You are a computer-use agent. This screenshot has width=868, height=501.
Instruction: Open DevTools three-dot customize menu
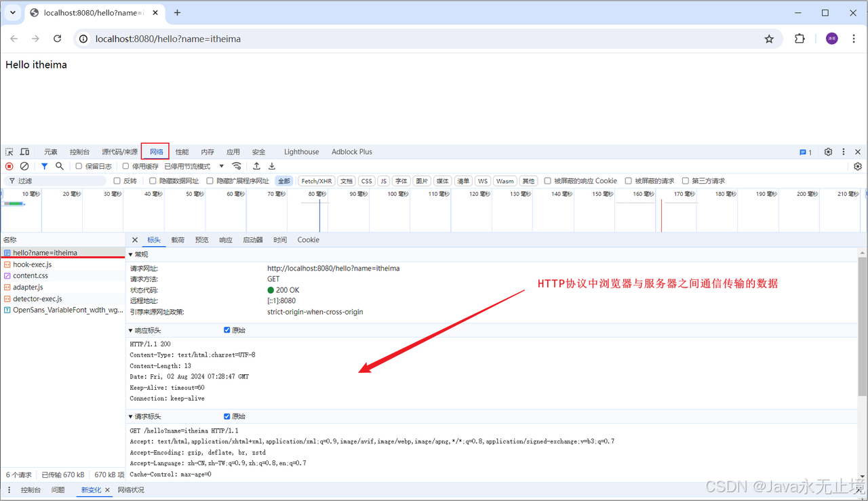pyautogui.click(x=844, y=152)
